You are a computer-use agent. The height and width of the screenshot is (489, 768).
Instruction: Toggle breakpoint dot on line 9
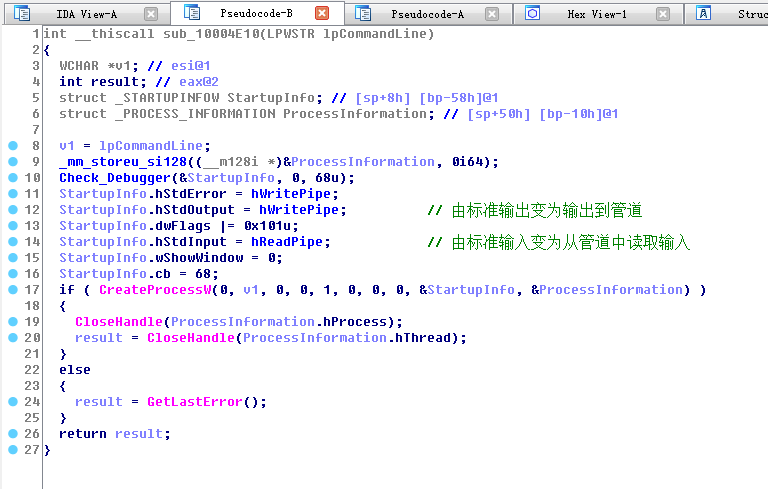[x=13, y=162]
